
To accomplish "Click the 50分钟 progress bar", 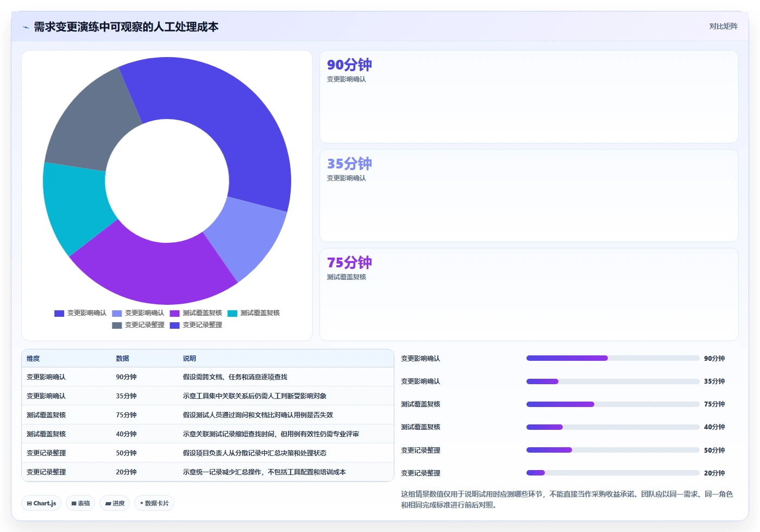I will 613,450.
